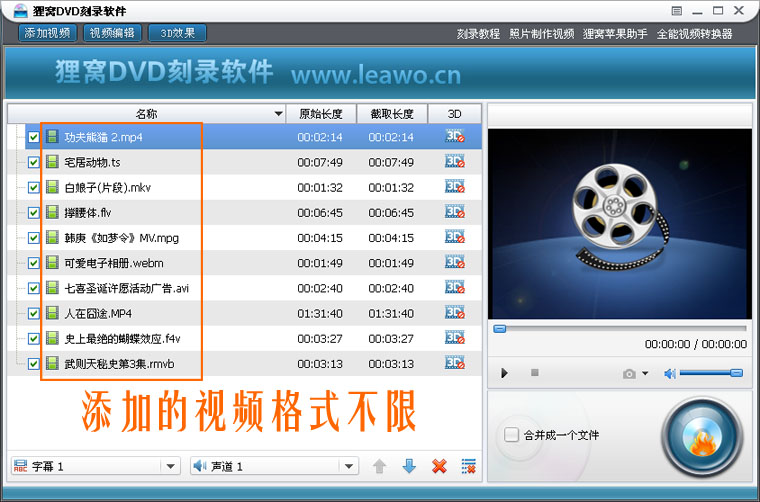Click film icon of 人在囧途.MP4
The width and height of the screenshot is (760, 502).
pos(52,313)
